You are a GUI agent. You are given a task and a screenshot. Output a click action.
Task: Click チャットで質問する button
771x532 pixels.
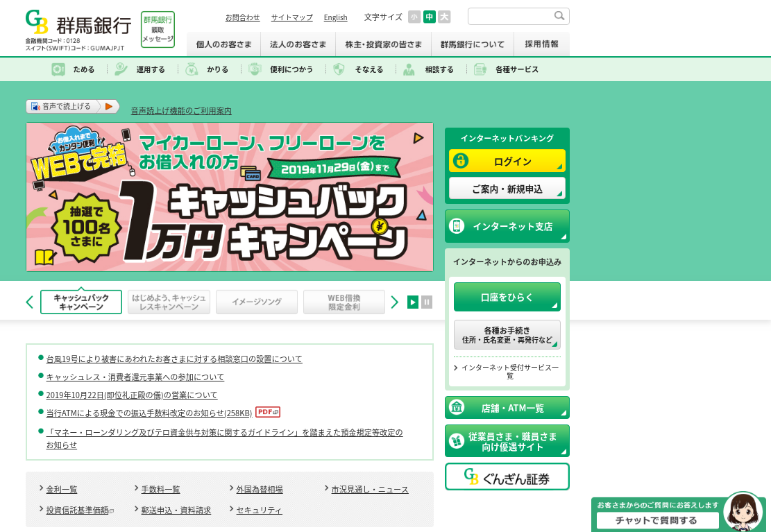[x=657, y=520]
